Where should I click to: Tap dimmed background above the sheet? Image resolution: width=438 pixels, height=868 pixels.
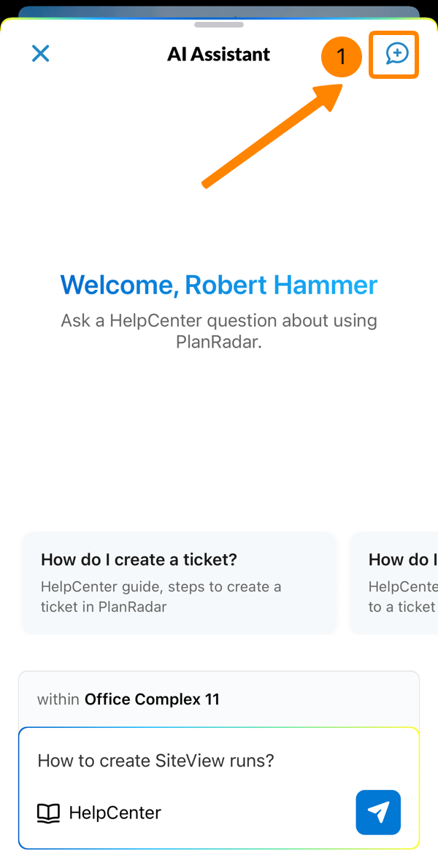point(219,10)
